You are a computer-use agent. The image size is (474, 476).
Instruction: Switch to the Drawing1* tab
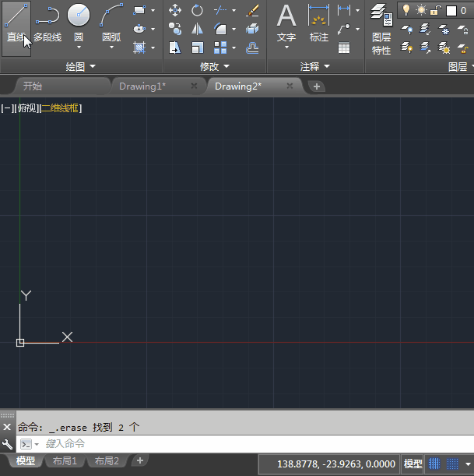click(142, 86)
